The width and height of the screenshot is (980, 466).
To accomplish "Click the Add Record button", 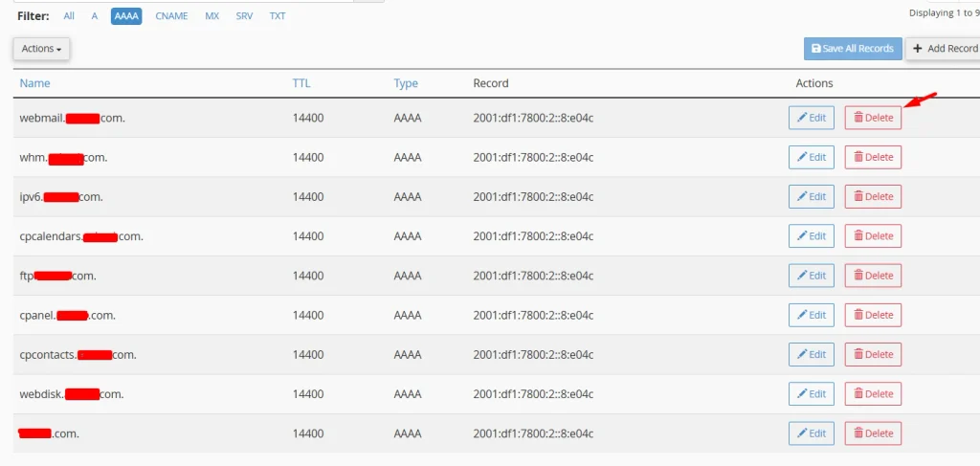I will pos(945,49).
